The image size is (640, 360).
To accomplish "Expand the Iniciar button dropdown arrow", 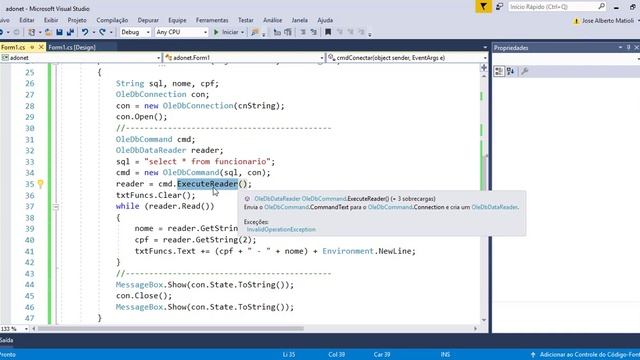I will pos(242,32).
